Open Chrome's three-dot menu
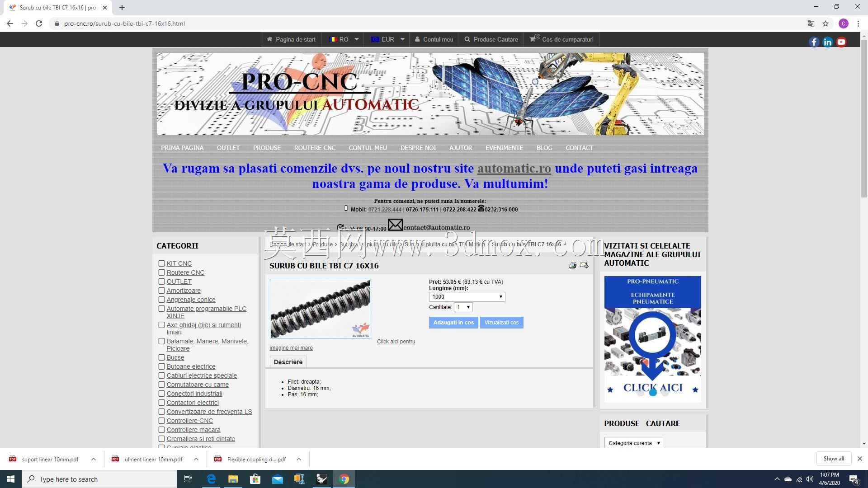The image size is (868, 488). [858, 23]
